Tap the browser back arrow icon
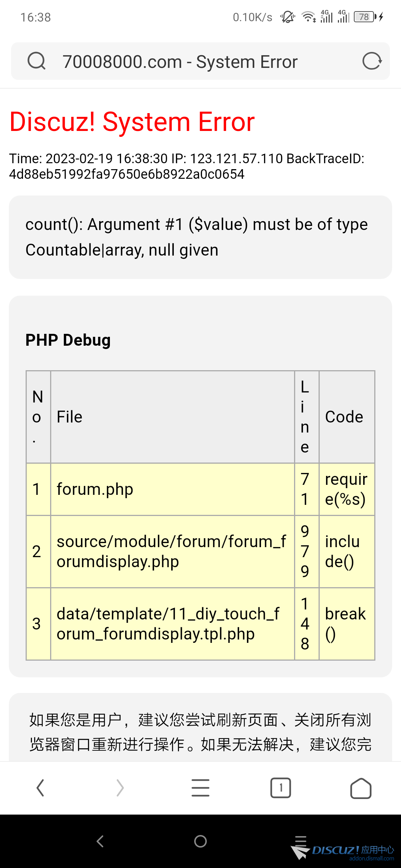 point(40,788)
